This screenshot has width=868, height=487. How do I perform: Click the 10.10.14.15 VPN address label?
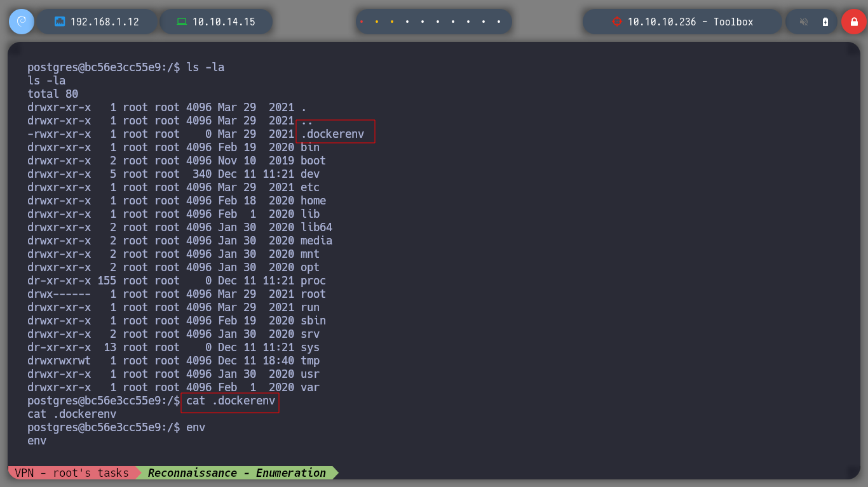point(224,22)
